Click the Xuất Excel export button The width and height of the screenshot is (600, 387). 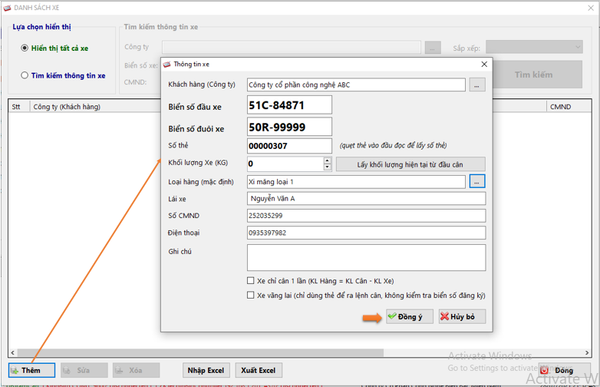pos(258,370)
